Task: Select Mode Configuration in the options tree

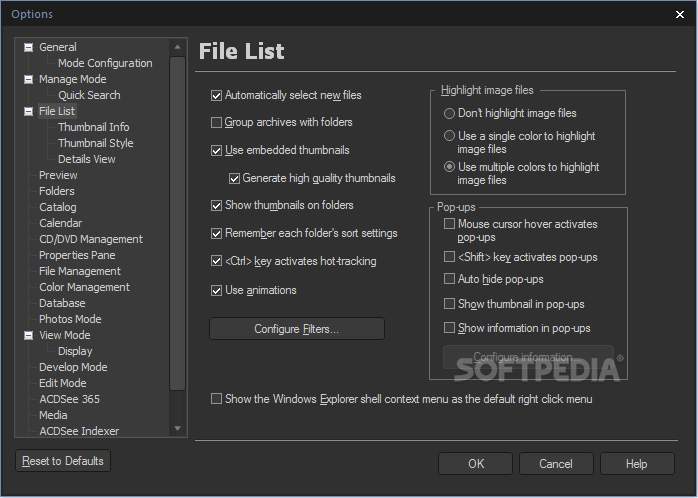Action: click(105, 63)
